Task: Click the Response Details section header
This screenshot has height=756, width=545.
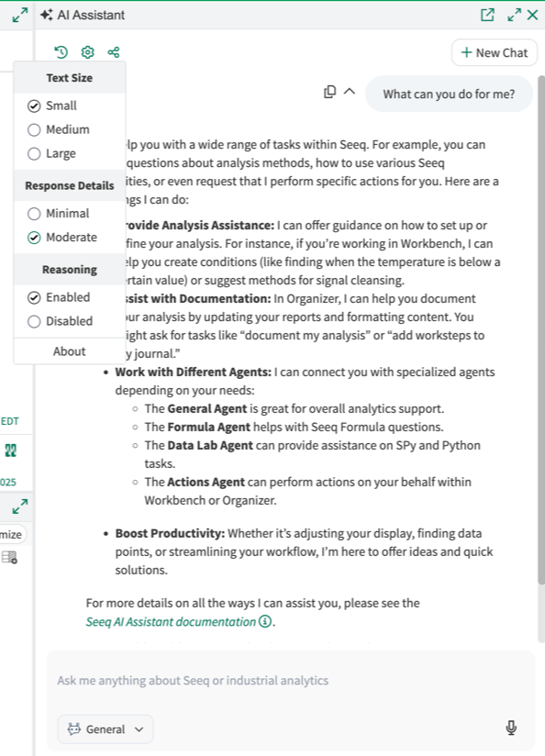Action: tap(70, 185)
